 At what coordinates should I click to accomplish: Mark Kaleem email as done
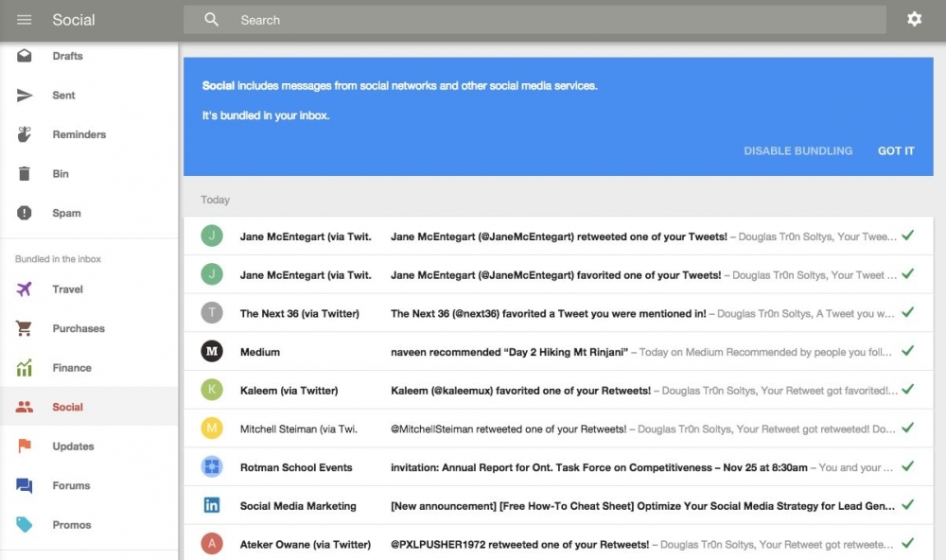(x=907, y=389)
